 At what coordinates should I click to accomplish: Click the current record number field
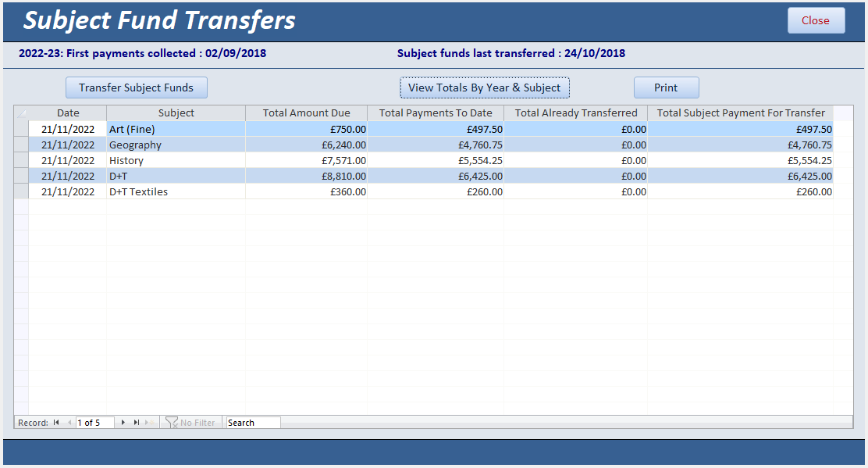(x=94, y=423)
